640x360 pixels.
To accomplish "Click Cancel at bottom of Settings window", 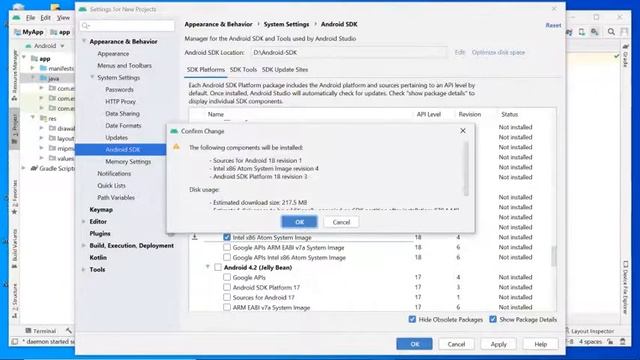I will tap(456, 344).
